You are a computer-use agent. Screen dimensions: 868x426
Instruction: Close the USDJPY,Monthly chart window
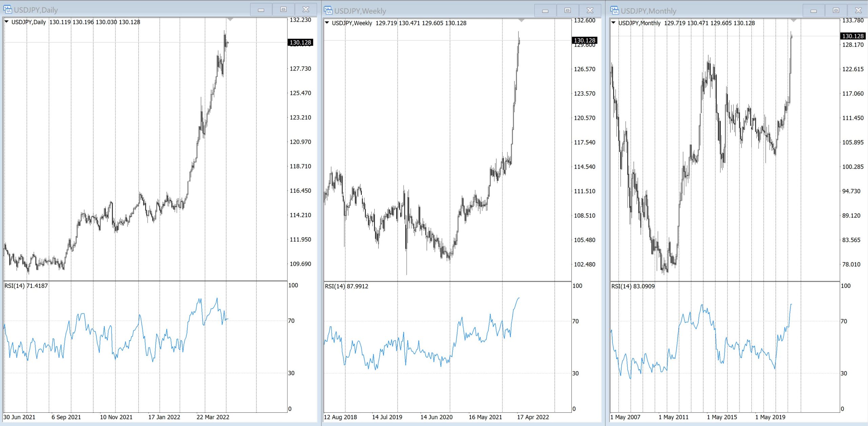click(x=858, y=11)
